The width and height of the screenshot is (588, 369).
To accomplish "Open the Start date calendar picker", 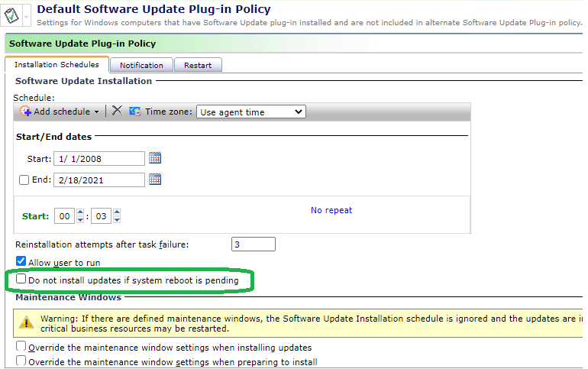I will coord(155,158).
